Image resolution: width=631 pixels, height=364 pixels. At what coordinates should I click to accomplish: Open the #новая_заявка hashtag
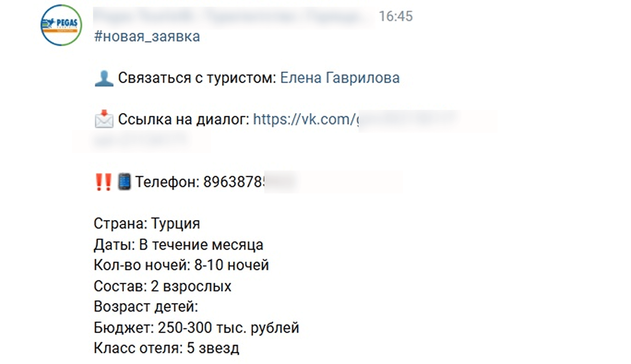coord(147,37)
